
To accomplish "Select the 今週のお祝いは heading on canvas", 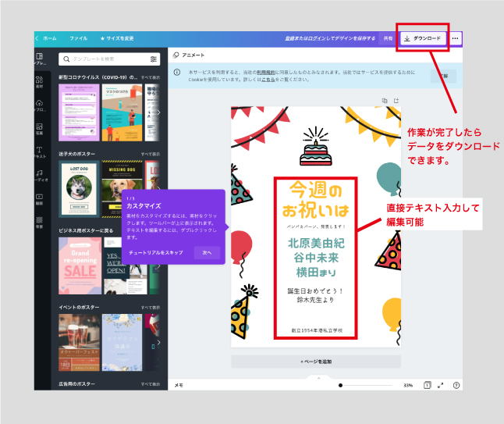I will pyautogui.click(x=316, y=199).
